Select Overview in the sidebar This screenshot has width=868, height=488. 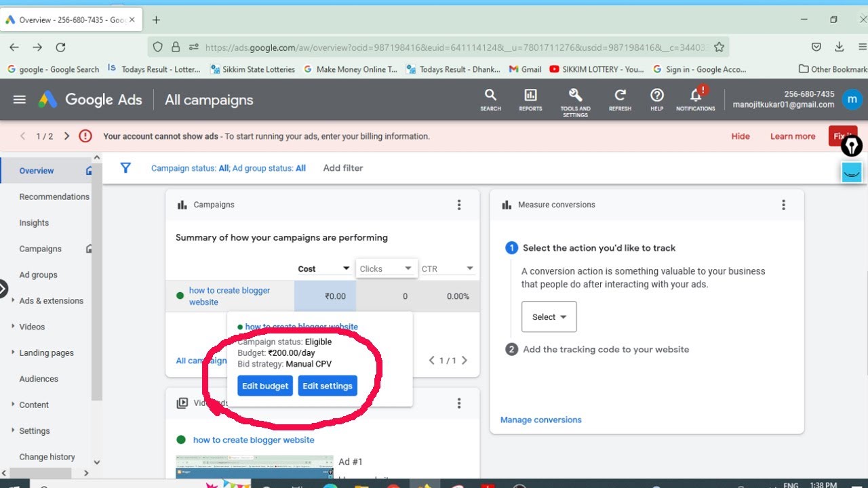[37, 171]
